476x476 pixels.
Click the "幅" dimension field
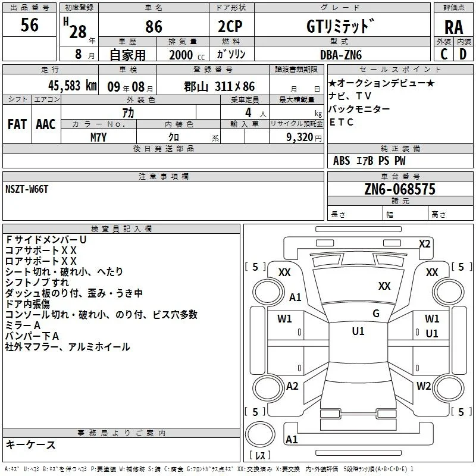pos(405,214)
